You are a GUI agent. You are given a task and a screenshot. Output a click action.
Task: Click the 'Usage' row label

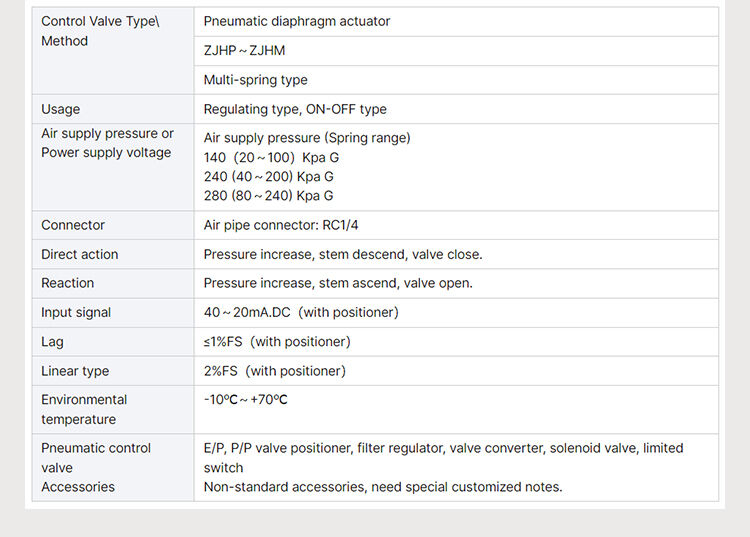(x=61, y=109)
